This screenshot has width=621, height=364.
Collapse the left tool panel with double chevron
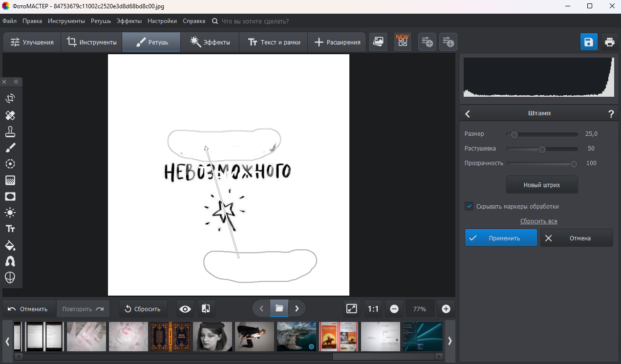(16, 82)
